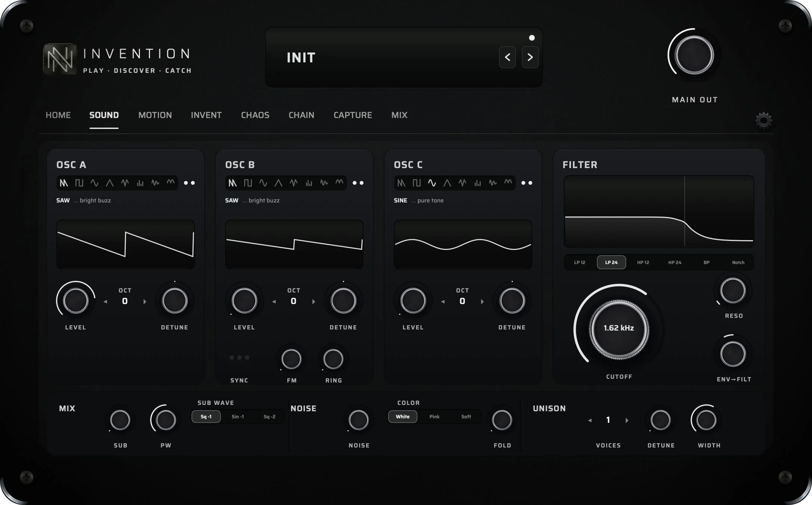The width and height of the screenshot is (812, 505).
Task: Decrease OSC B octave with left arrow
Action: pyautogui.click(x=274, y=301)
